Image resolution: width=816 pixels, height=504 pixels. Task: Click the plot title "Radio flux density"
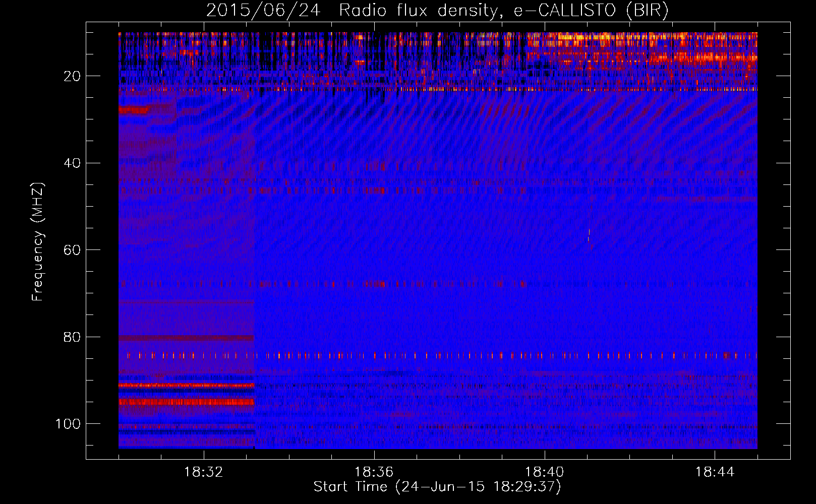(x=424, y=11)
